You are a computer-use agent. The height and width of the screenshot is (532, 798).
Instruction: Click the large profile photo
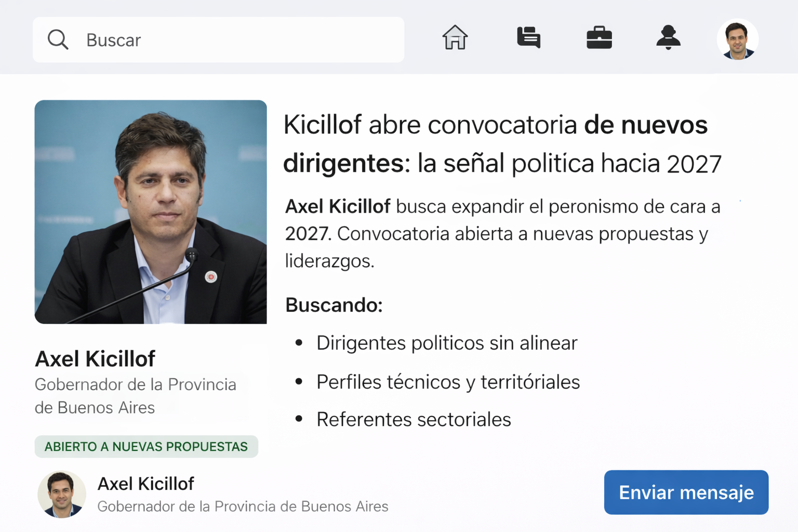coord(151,212)
